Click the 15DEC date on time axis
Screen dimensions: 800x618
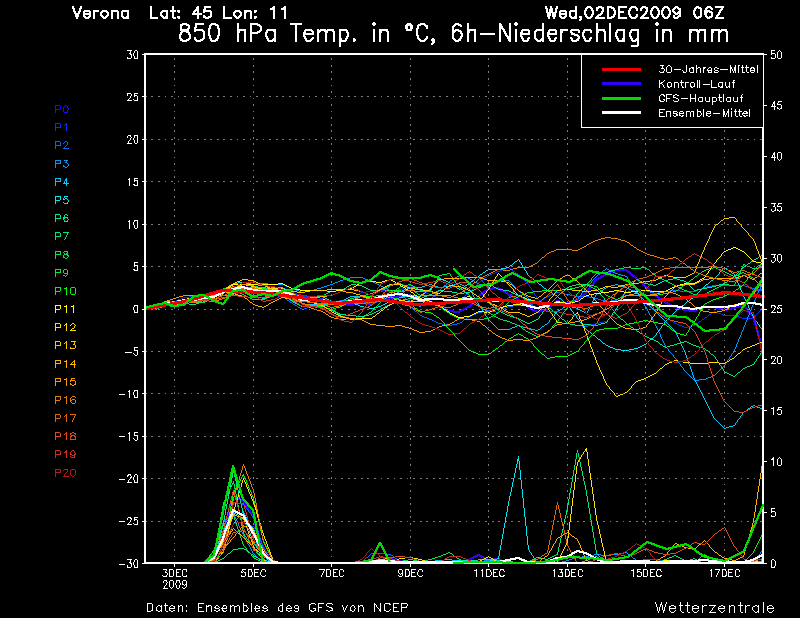(x=646, y=573)
